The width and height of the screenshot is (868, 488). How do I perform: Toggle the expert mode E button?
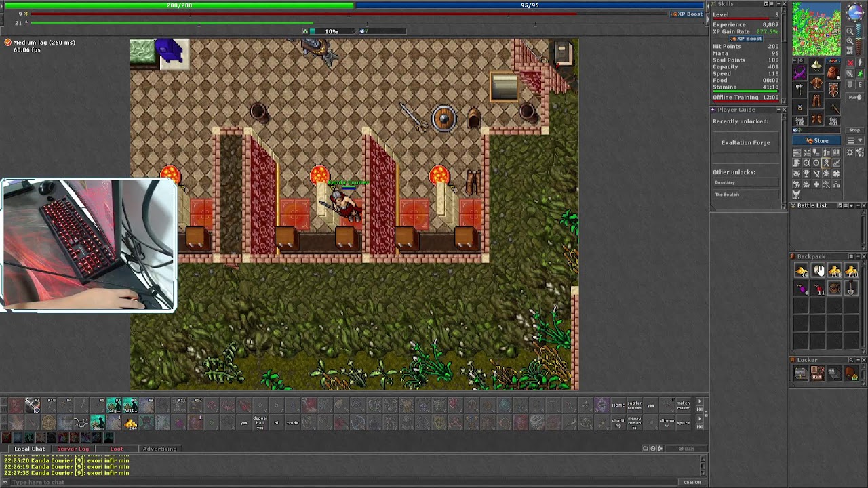coord(860,84)
